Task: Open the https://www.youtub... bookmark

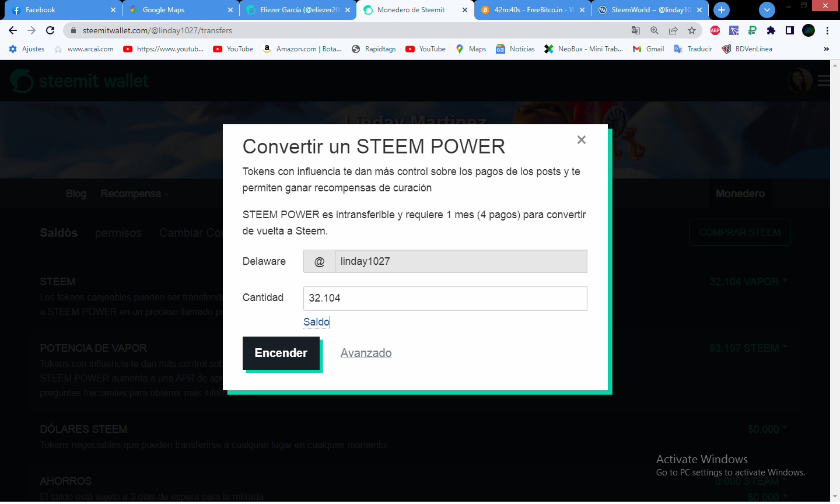Action: point(164,49)
